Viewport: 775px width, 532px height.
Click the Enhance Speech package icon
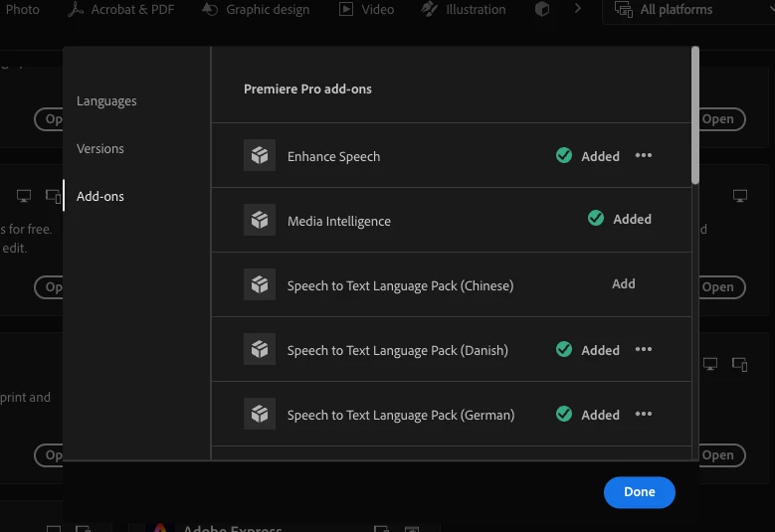pos(260,155)
